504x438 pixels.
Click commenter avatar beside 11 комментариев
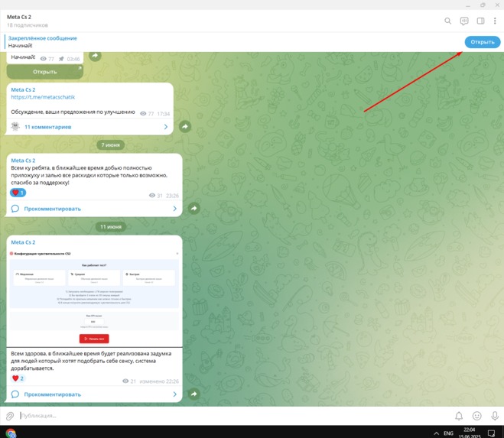coord(15,127)
